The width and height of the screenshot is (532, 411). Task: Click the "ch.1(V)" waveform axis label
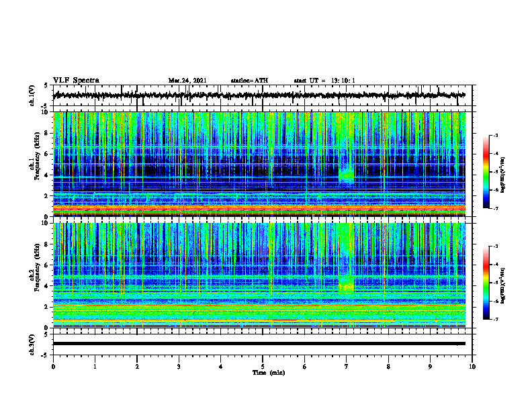[32, 95]
